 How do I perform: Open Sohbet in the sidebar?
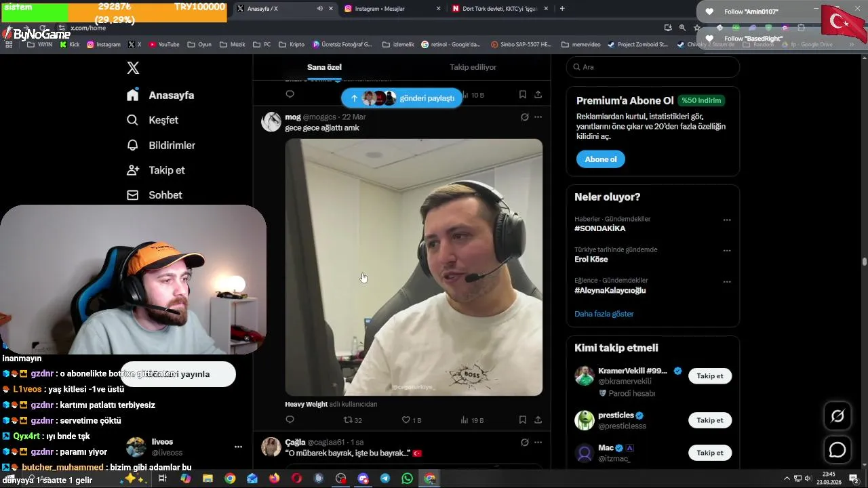tap(155, 195)
